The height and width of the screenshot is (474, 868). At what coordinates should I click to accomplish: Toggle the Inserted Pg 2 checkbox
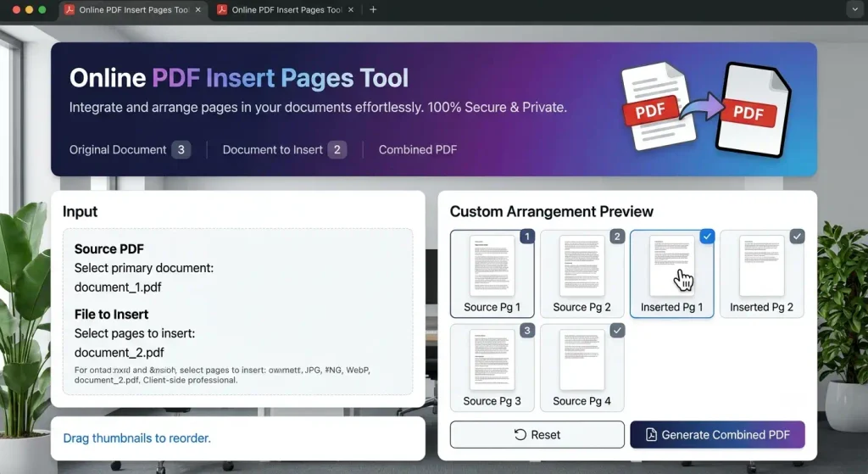point(797,237)
